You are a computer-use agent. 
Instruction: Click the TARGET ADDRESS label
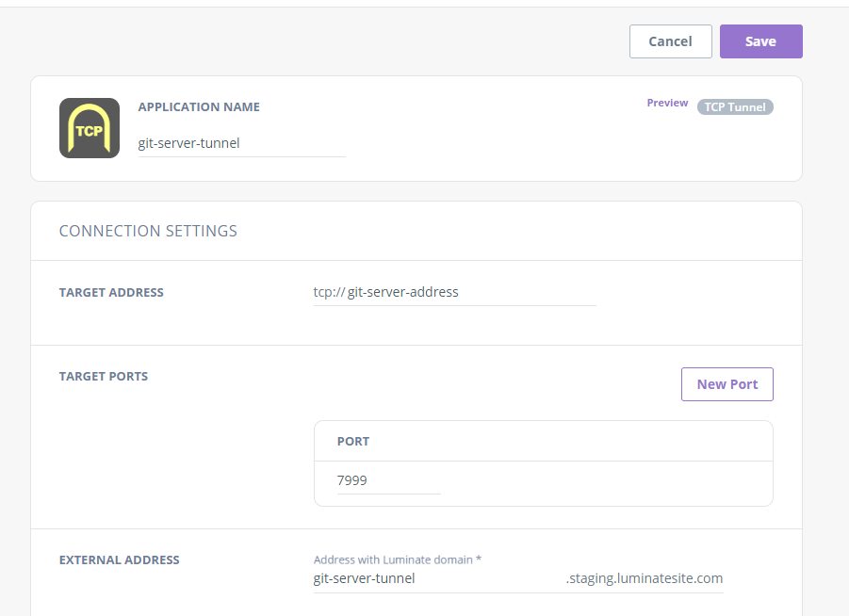pyautogui.click(x=111, y=293)
